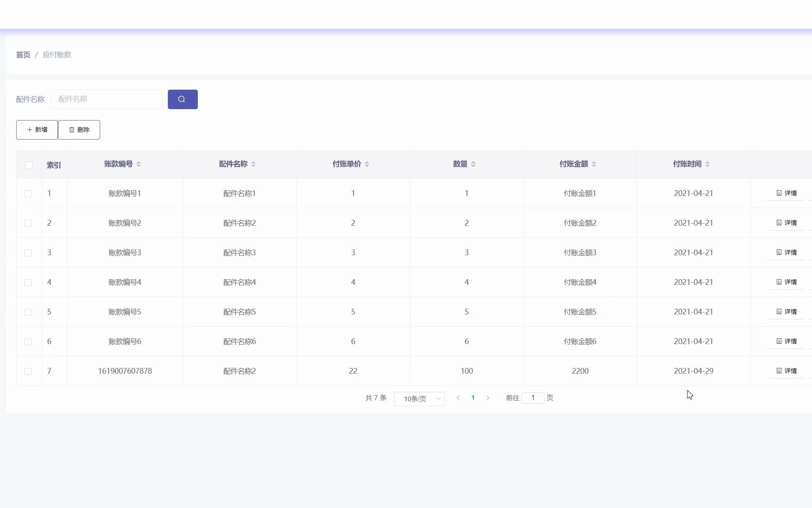
Task: Sort by 付账单价 column arrows
Action: [367, 164]
